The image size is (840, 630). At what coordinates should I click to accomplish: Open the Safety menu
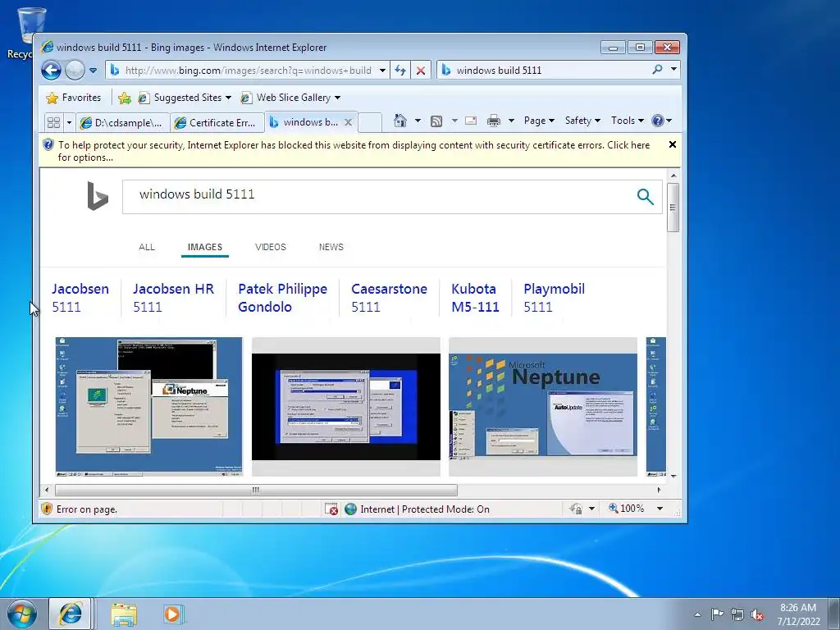[x=582, y=121]
